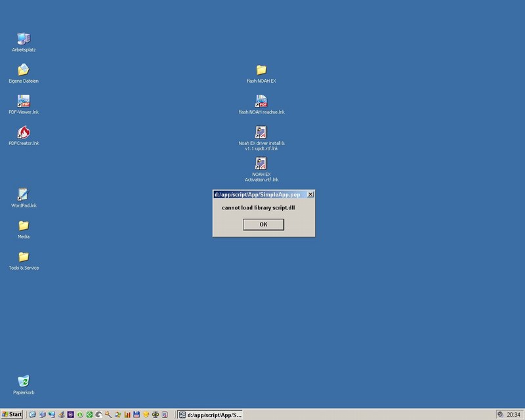Activate the d:/app/script/App taskbar button

[x=210, y=415]
